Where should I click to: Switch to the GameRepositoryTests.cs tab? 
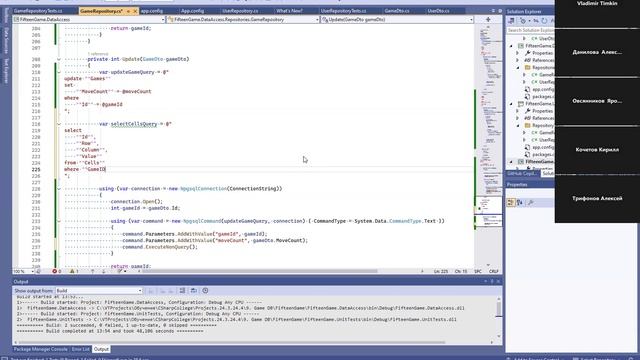pyautogui.click(x=38, y=11)
